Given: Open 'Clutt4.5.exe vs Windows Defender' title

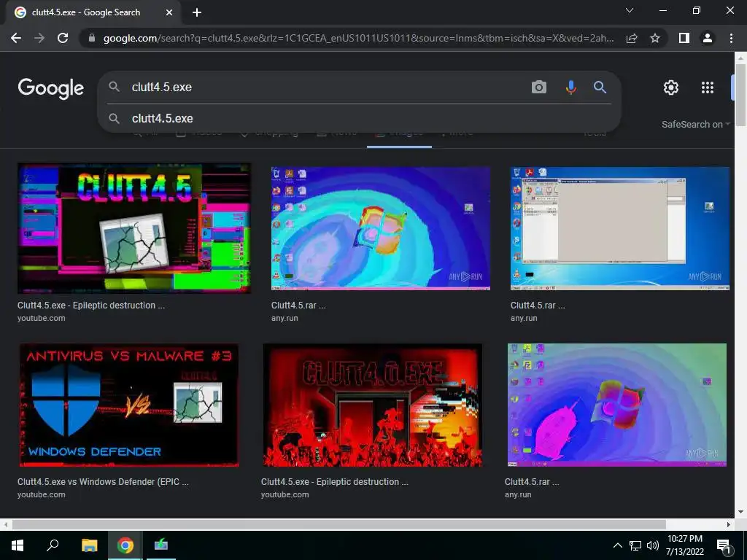Looking at the screenshot, I should pos(103,481).
